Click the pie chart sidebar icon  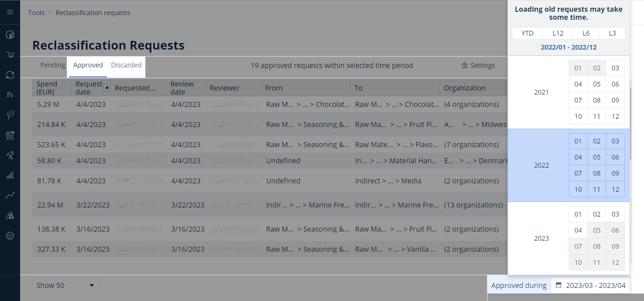(10, 35)
